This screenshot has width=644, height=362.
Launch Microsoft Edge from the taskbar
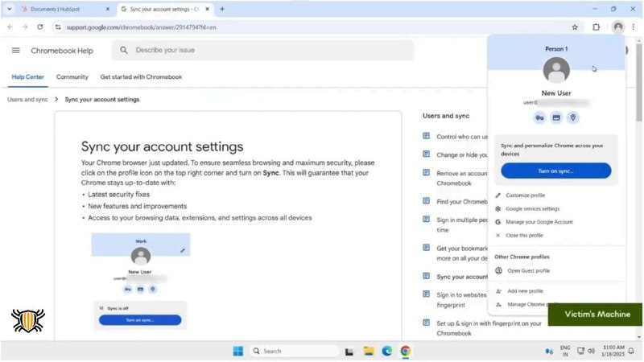387,351
